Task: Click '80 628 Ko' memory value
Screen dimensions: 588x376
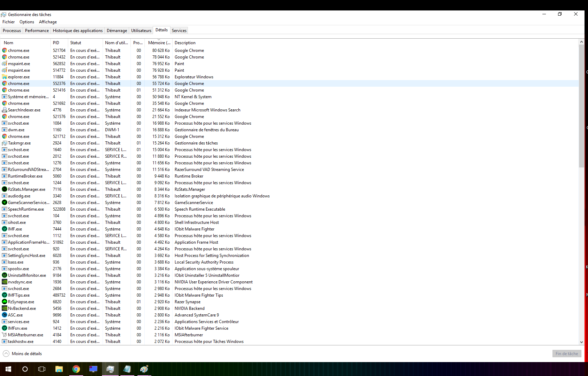Action: click(161, 50)
